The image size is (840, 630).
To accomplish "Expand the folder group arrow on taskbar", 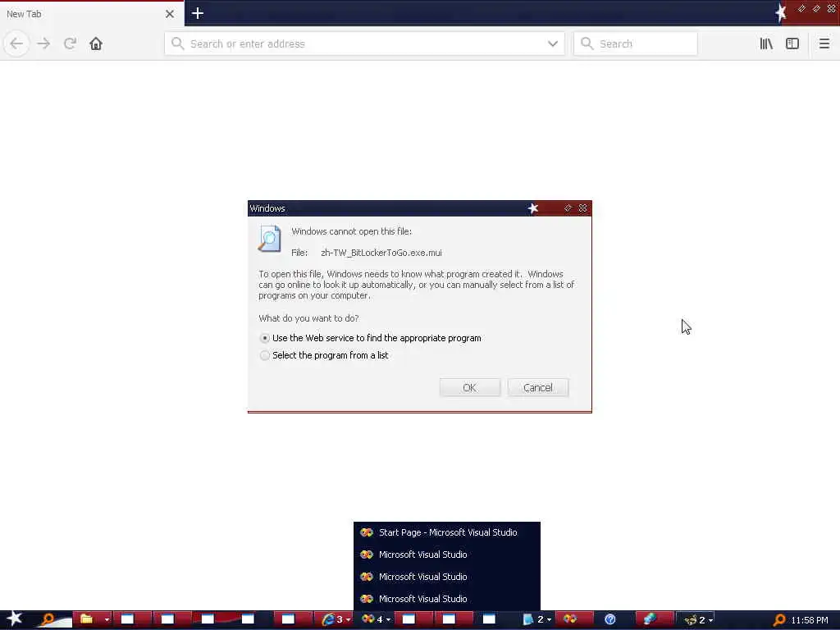I will click(x=107, y=620).
